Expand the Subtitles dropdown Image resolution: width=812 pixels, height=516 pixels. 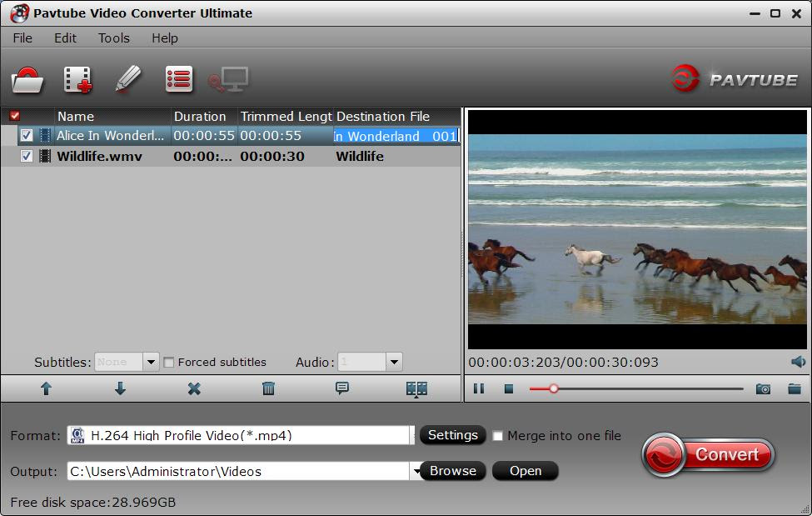pos(151,362)
